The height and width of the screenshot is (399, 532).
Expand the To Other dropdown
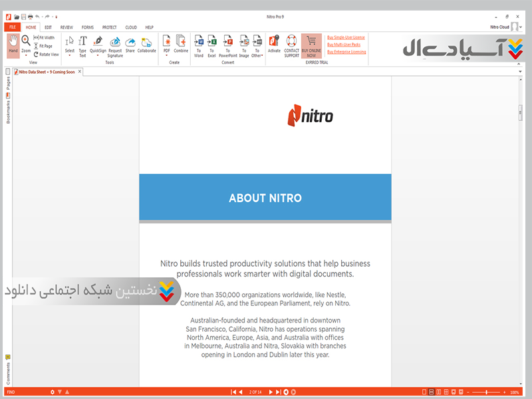[x=257, y=56]
